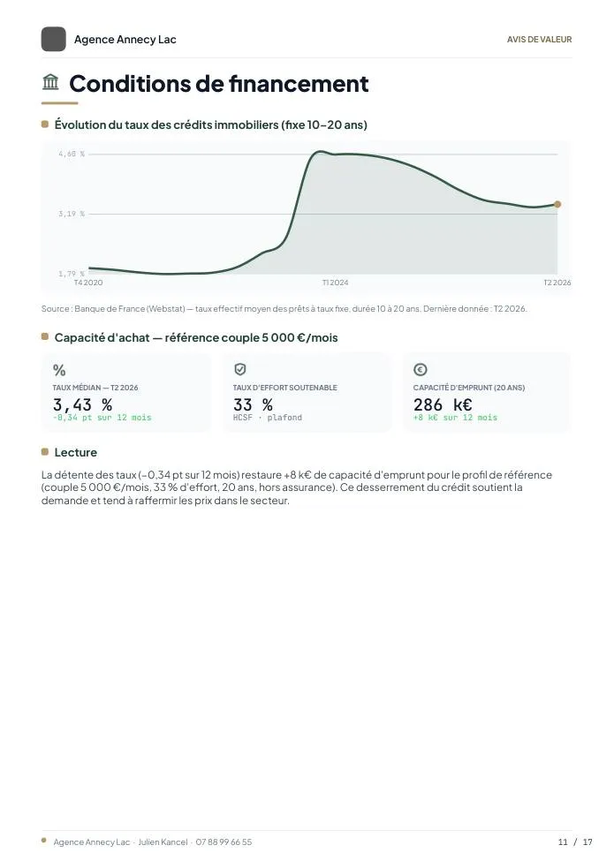Click the Julien Kancel name in the footer

[x=163, y=842]
